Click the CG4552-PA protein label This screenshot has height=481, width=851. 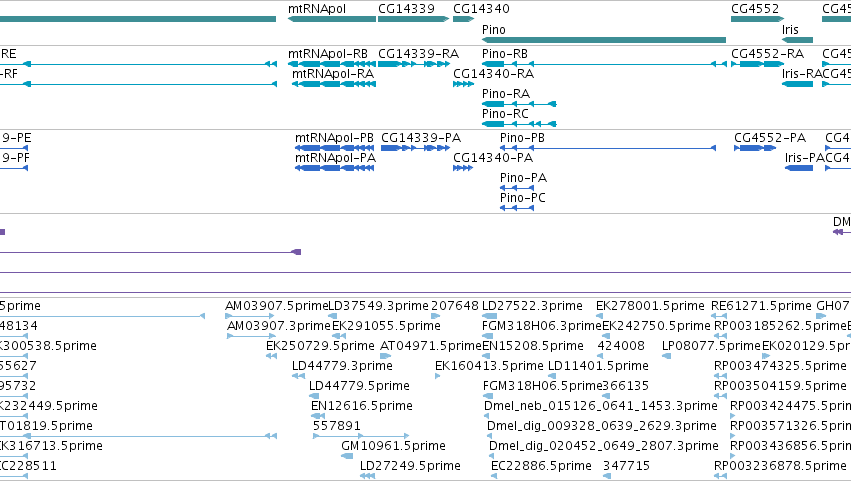(770, 138)
